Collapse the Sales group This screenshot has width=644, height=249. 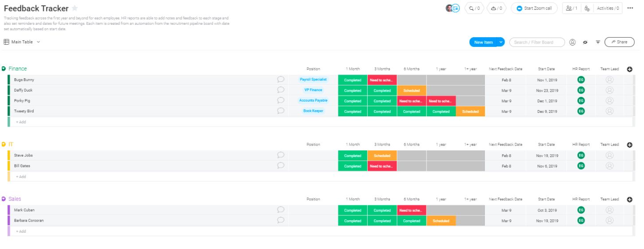pyautogui.click(x=4, y=199)
